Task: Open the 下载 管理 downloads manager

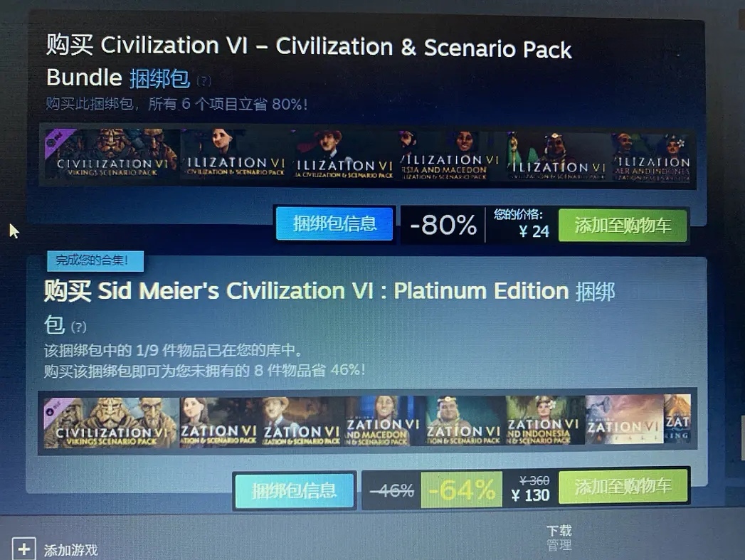Action: click(559, 538)
